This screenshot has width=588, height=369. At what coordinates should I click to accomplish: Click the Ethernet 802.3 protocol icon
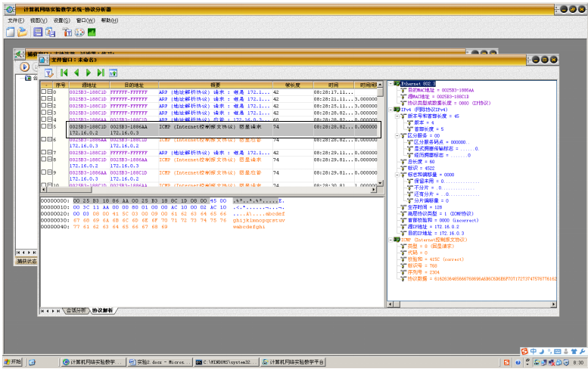pos(397,83)
